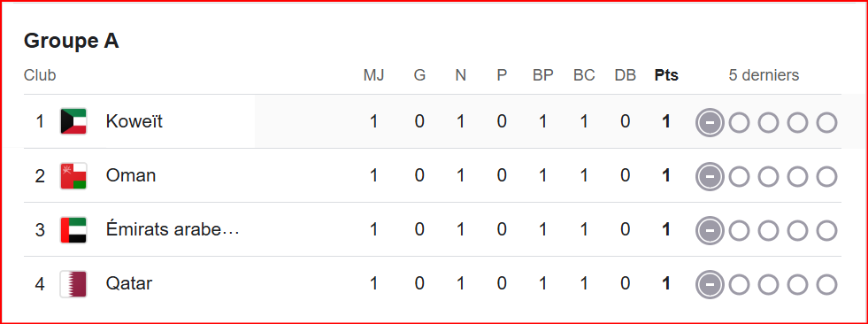
Task: Click the Groupe A heading
Action: [x=72, y=41]
